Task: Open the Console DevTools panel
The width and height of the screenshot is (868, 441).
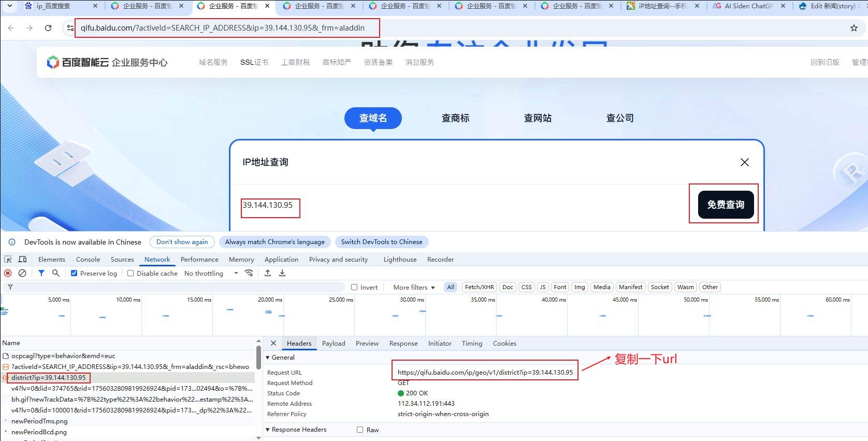Action: pos(88,260)
